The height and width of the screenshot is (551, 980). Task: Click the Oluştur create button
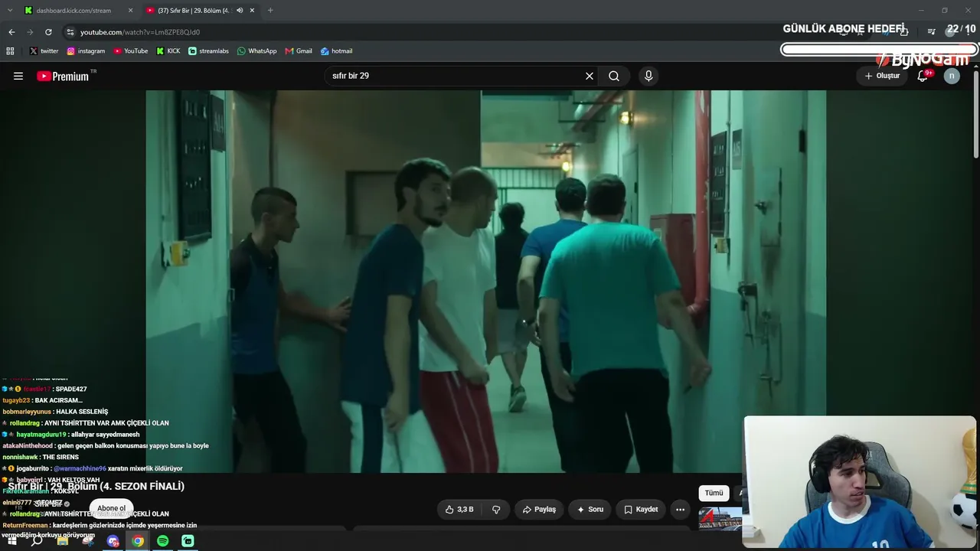click(882, 76)
